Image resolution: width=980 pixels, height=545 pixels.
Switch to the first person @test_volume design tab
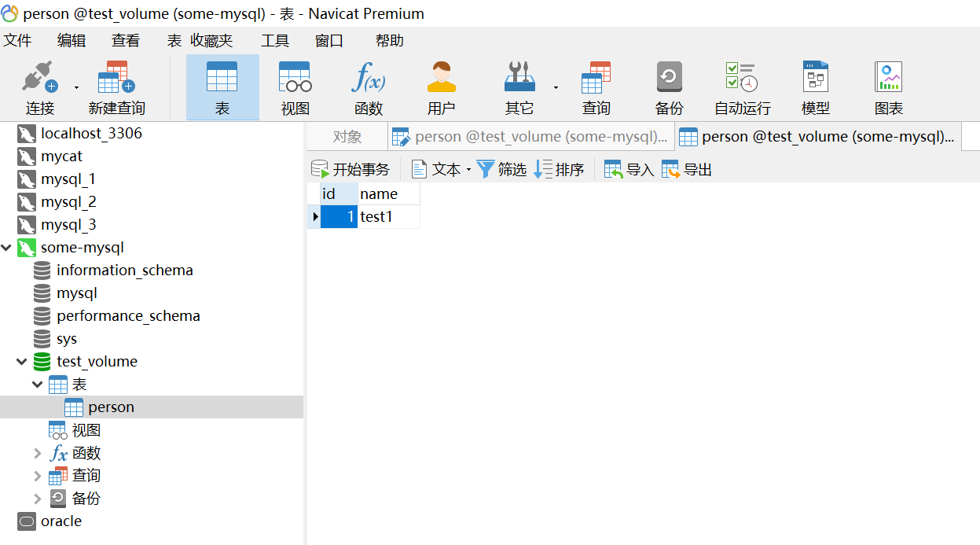[531, 137]
